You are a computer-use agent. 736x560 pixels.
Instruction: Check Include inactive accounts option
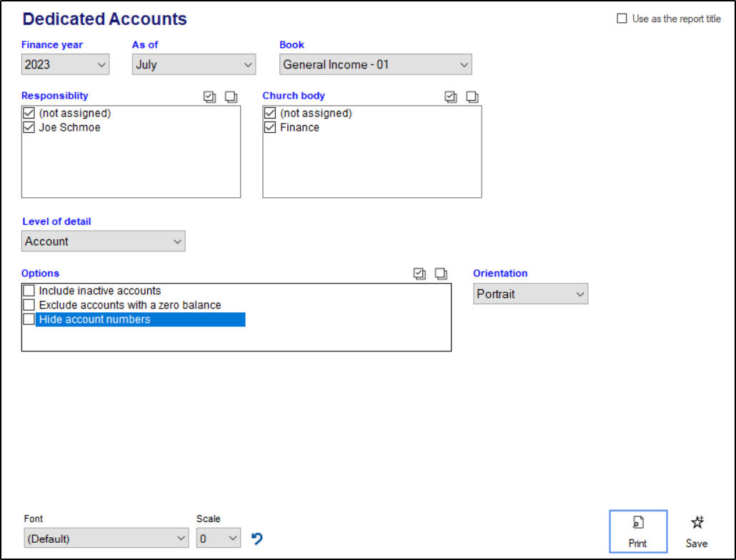pos(29,291)
